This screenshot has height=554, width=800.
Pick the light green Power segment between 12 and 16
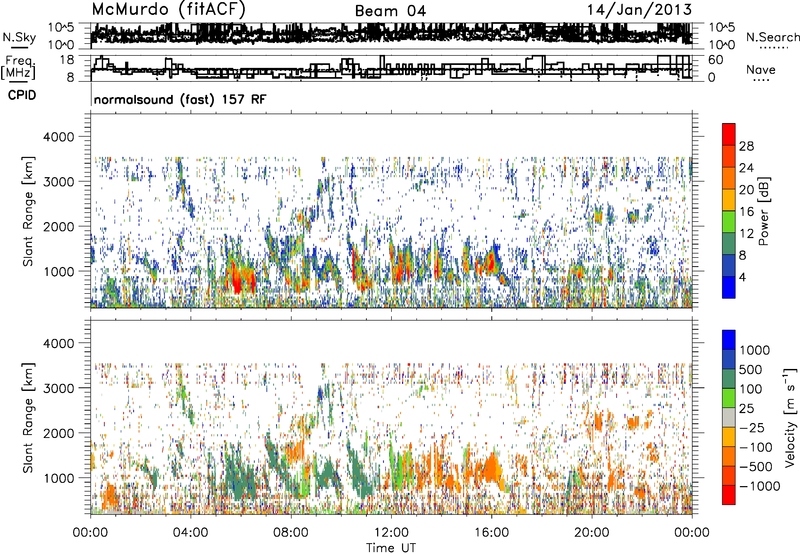pos(729,221)
